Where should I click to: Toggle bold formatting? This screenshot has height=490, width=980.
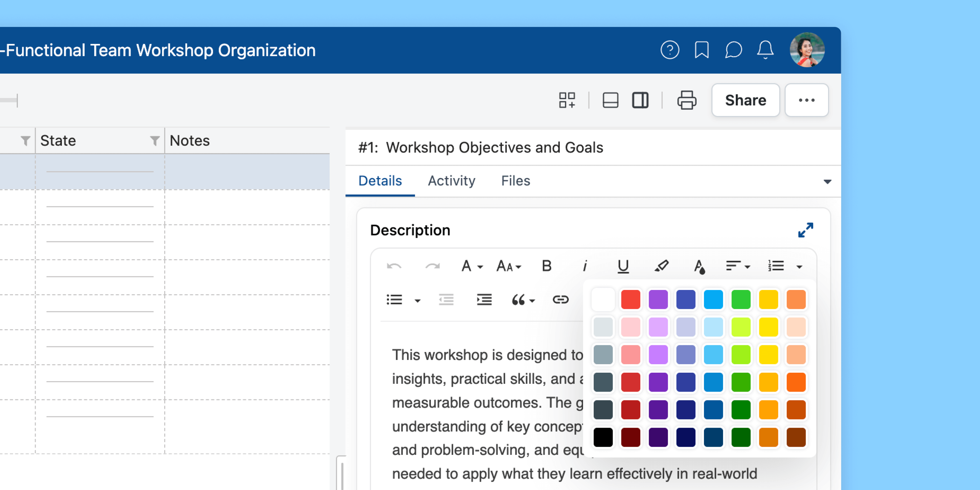pos(547,266)
